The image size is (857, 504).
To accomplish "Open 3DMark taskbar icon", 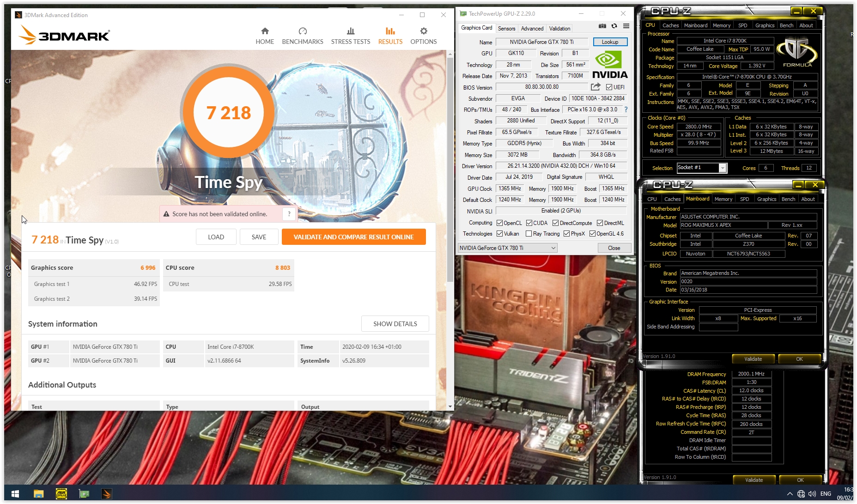I will click(x=106, y=494).
